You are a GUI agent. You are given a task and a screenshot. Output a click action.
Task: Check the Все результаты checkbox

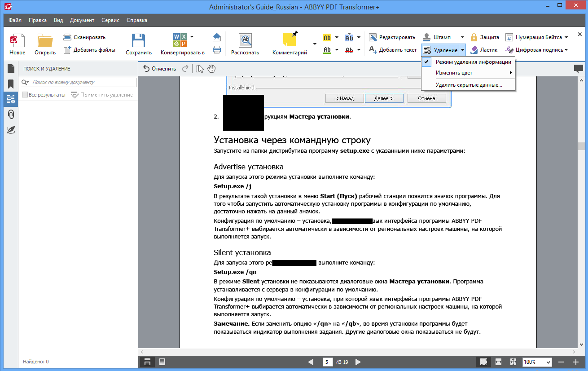[25, 95]
